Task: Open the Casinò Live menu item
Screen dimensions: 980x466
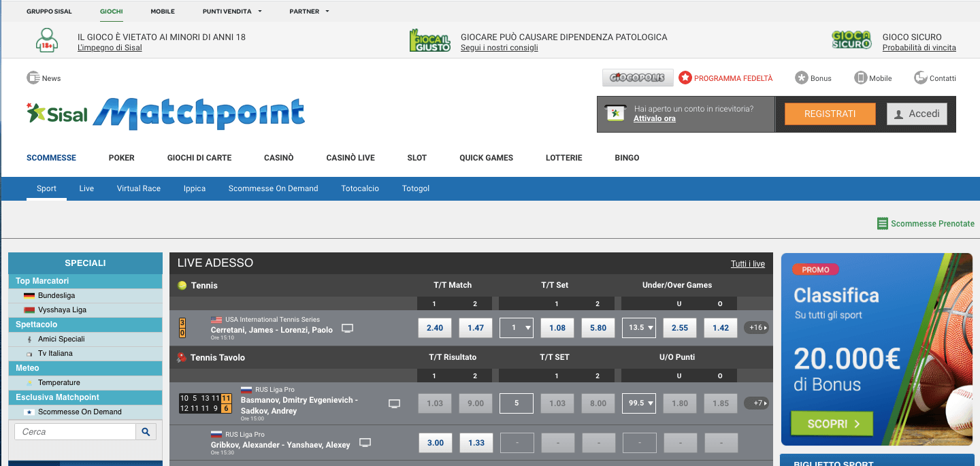Action: click(350, 158)
